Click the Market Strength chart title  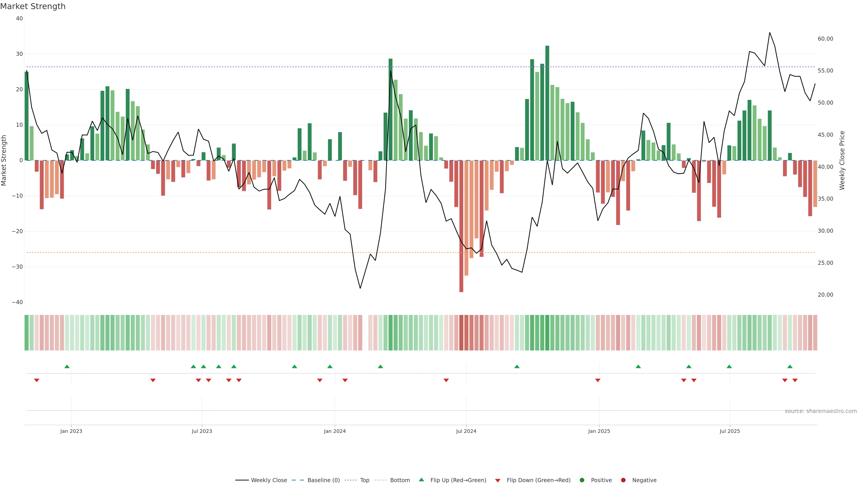[x=33, y=6]
